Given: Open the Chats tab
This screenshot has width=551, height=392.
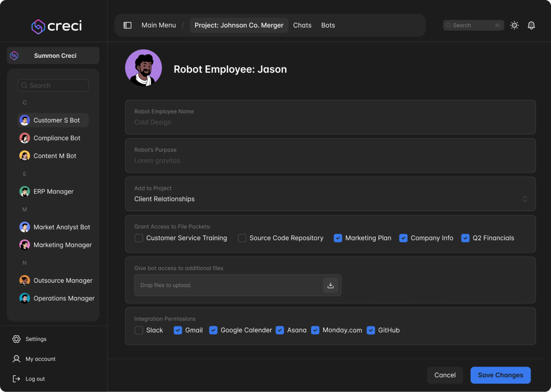Looking at the screenshot, I should pyautogui.click(x=302, y=25).
